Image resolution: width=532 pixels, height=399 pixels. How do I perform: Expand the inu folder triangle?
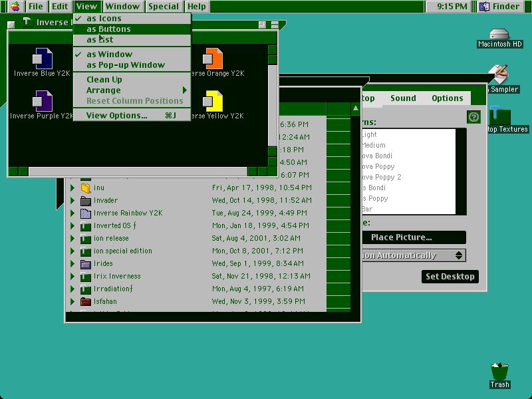pos(72,188)
